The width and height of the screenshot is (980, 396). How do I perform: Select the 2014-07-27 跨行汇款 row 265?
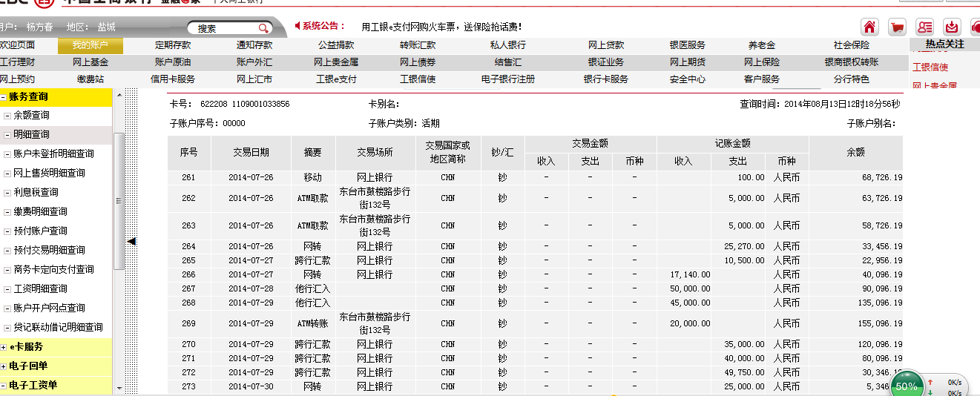coord(534,260)
